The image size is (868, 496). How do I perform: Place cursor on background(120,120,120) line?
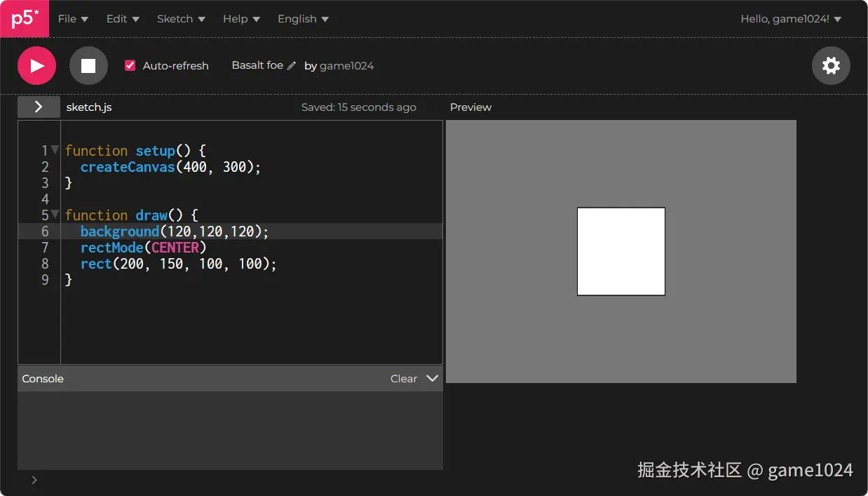pyautogui.click(x=175, y=232)
